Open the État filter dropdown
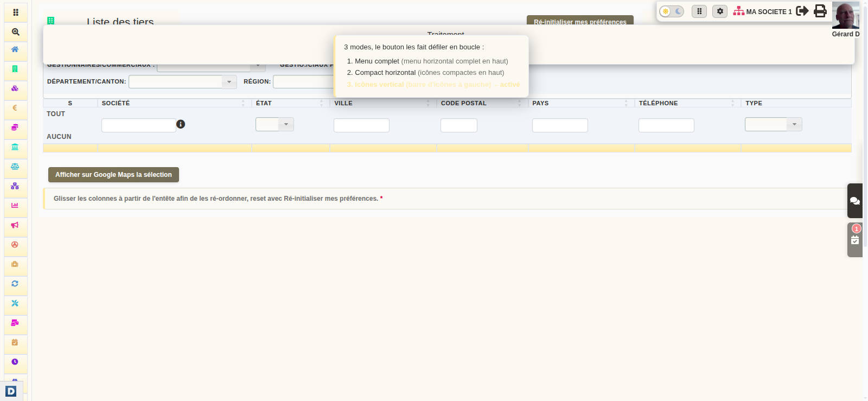Image resolution: width=868 pixels, height=401 pixels. 275,124
